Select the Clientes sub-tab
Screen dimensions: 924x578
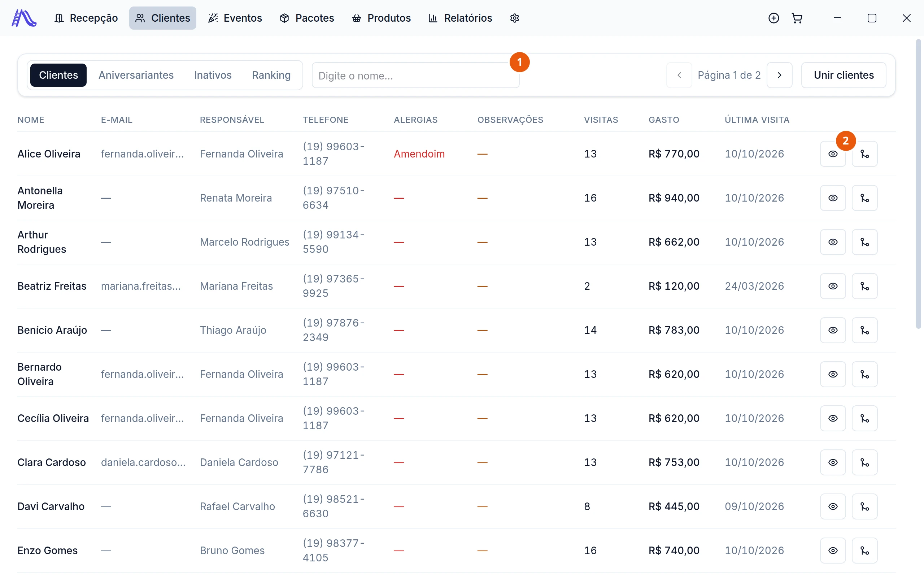coord(58,75)
